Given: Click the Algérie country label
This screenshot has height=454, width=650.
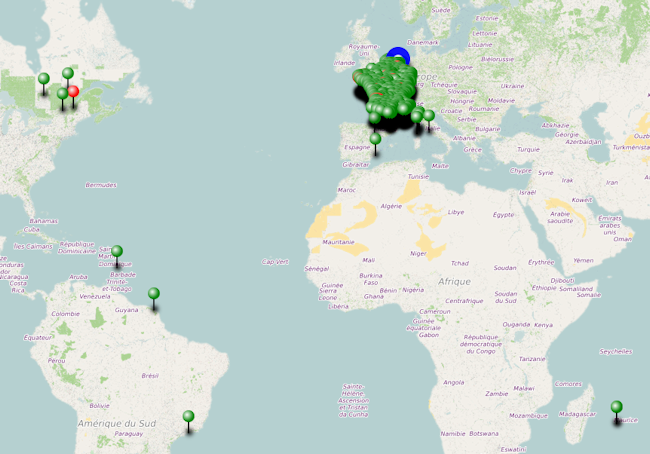Looking at the screenshot, I should (390, 206).
